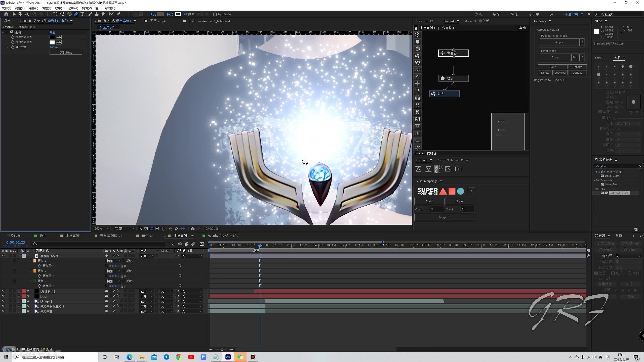This screenshot has height=362, width=644.
Task: Check 反转 invert box for 蒙版 3
Action: pos(124,281)
